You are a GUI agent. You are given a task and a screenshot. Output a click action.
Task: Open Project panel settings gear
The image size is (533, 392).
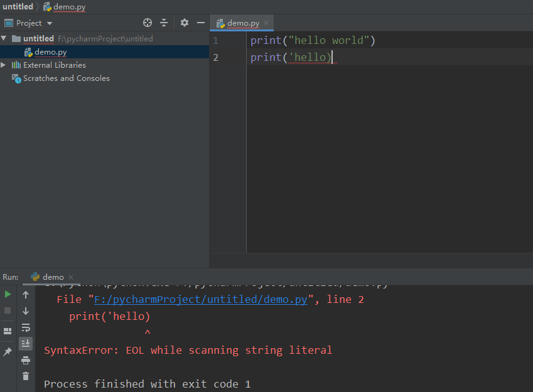pos(184,23)
